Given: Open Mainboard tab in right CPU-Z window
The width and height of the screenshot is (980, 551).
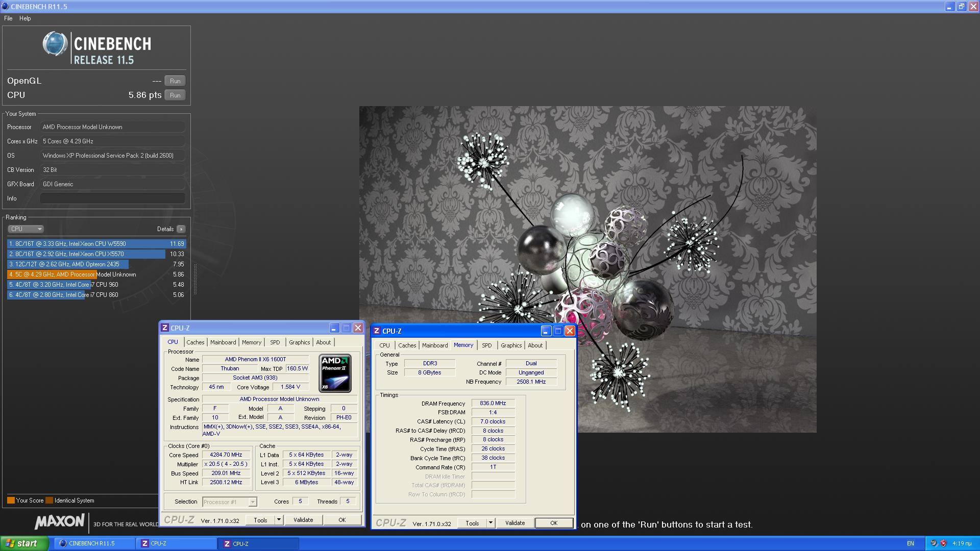Looking at the screenshot, I should click(x=435, y=345).
